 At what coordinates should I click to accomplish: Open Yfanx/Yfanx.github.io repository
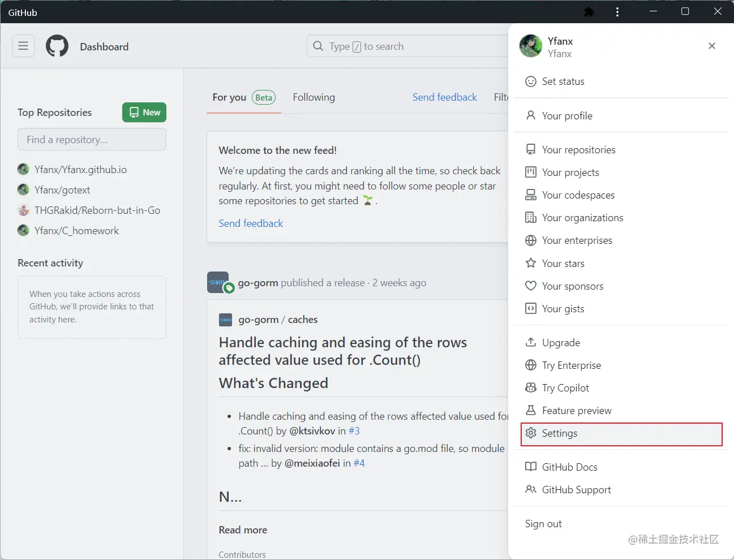pos(80,169)
